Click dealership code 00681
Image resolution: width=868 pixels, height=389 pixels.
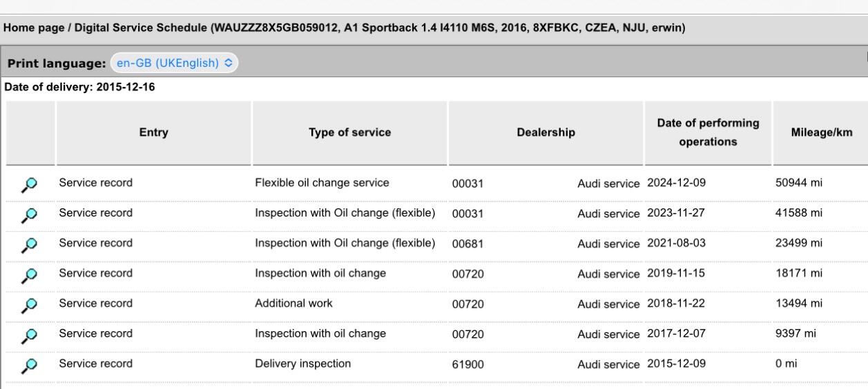[468, 244]
